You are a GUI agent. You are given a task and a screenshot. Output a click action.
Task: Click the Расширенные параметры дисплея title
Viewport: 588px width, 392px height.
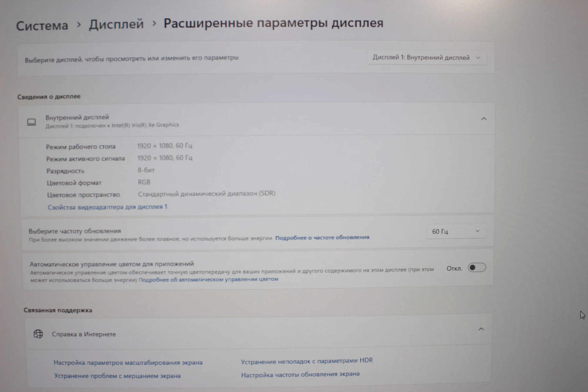[273, 23]
